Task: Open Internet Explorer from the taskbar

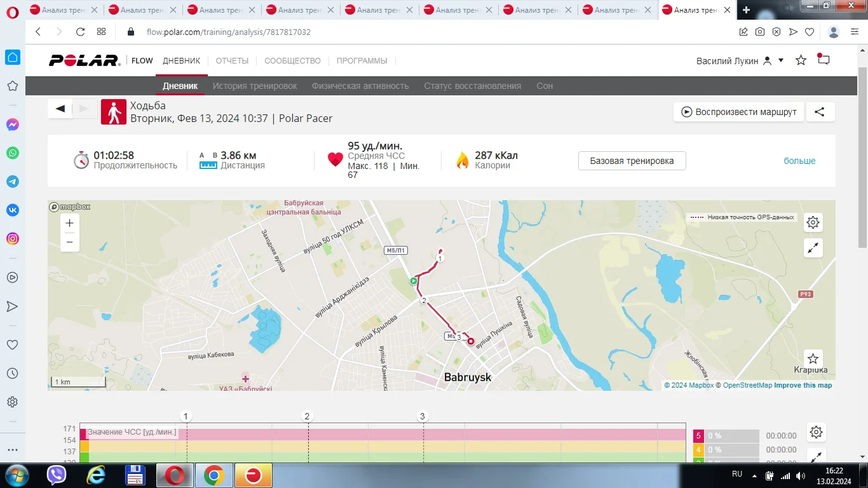Action: click(x=97, y=475)
